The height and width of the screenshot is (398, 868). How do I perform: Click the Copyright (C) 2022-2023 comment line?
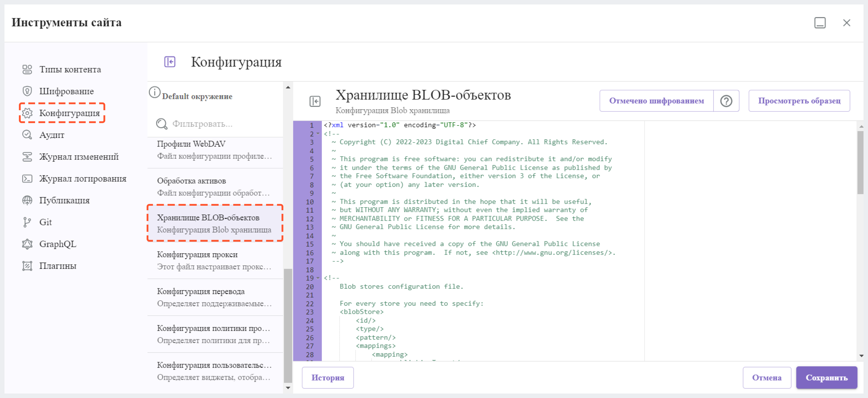(470, 142)
